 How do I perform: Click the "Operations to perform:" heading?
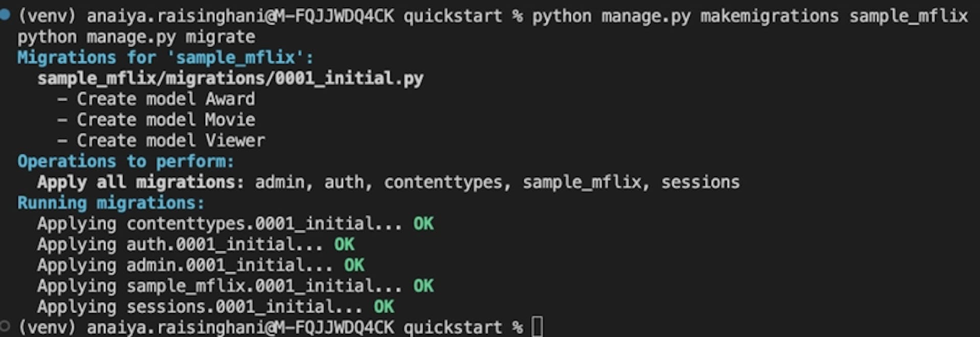pyautogui.click(x=126, y=161)
